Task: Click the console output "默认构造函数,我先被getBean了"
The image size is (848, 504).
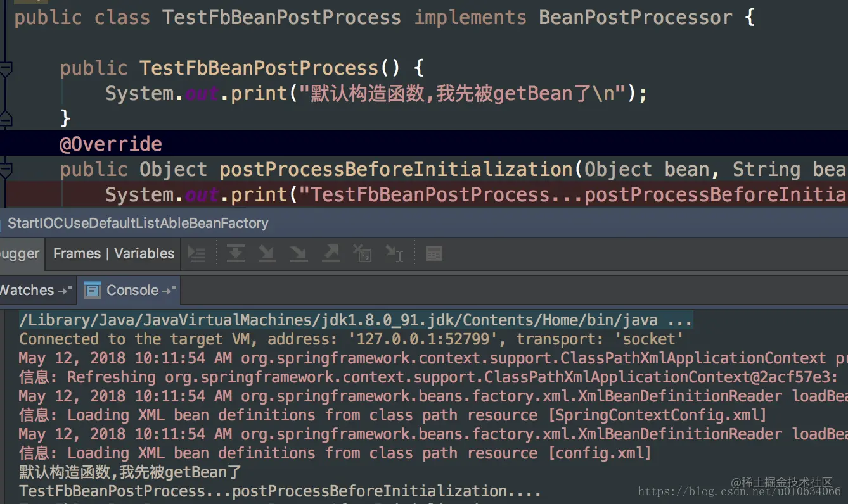Action: tap(131, 472)
